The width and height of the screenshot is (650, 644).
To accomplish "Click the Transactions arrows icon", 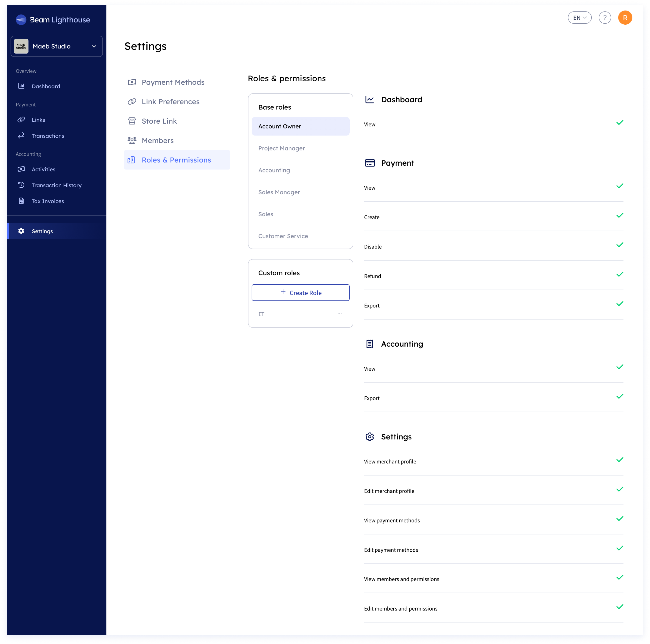I will point(21,136).
